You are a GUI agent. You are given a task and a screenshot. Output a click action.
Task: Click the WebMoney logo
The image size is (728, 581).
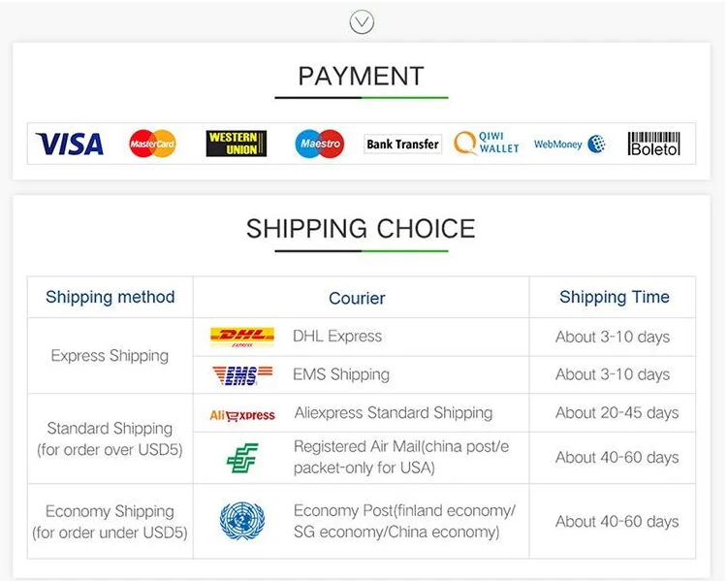(569, 145)
